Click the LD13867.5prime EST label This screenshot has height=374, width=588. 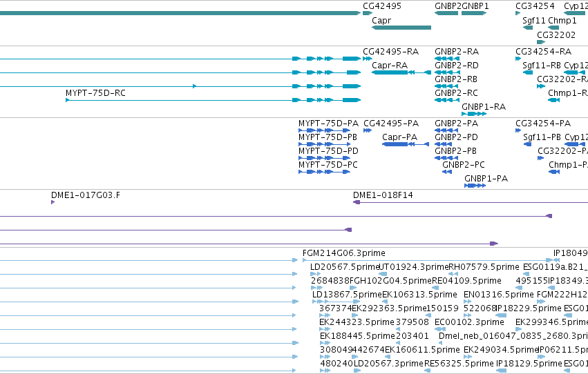[x=348, y=295]
